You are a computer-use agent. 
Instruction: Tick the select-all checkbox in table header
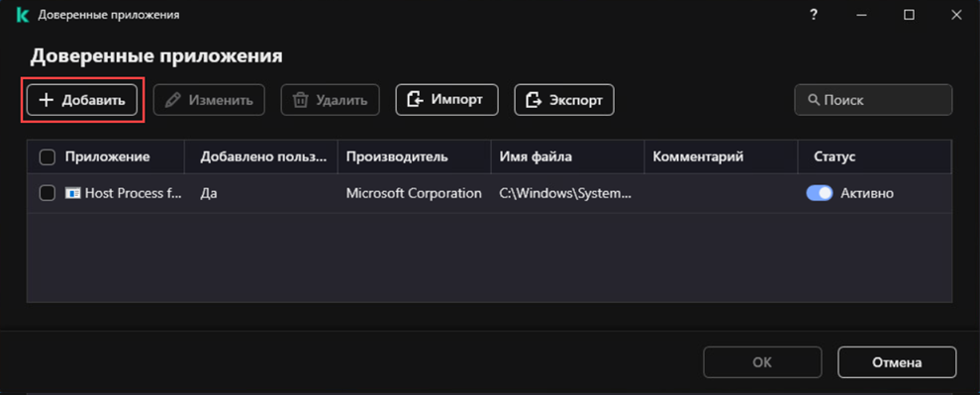(47, 156)
